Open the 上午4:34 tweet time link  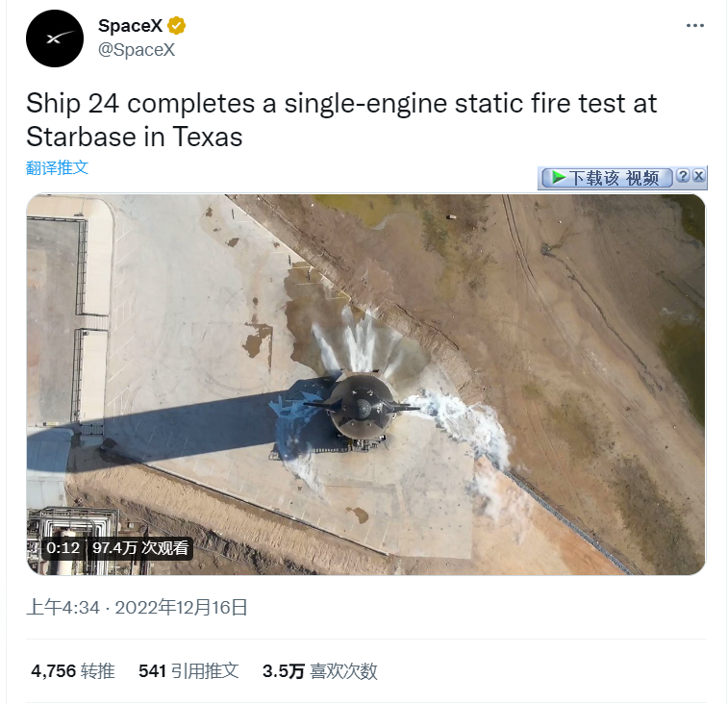[63, 608]
